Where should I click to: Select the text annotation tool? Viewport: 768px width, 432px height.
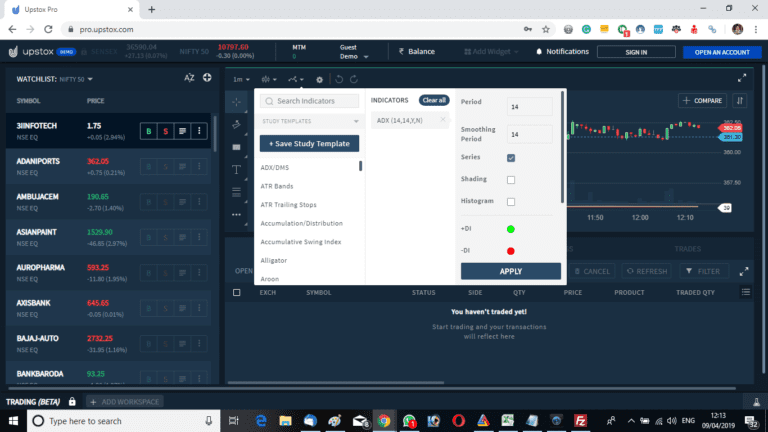coord(236,169)
